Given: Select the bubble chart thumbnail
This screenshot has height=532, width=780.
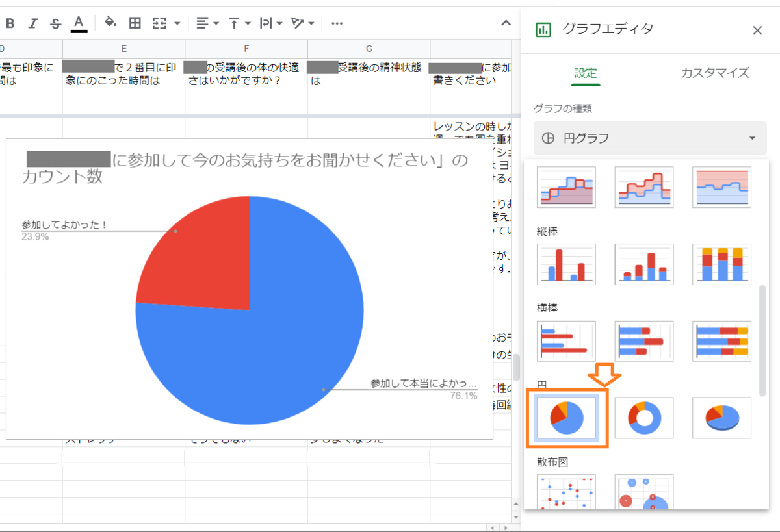Looking at the screenshot, I should click(644, 492).
